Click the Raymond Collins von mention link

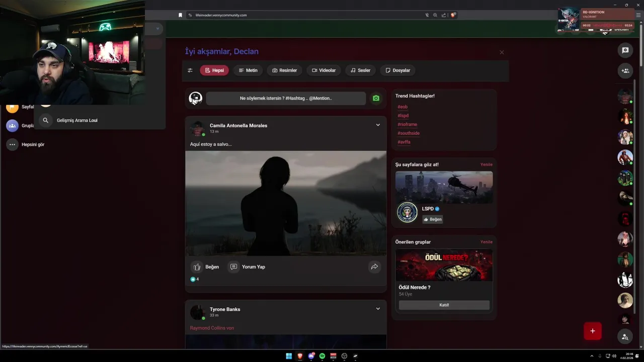coord(212,328)
